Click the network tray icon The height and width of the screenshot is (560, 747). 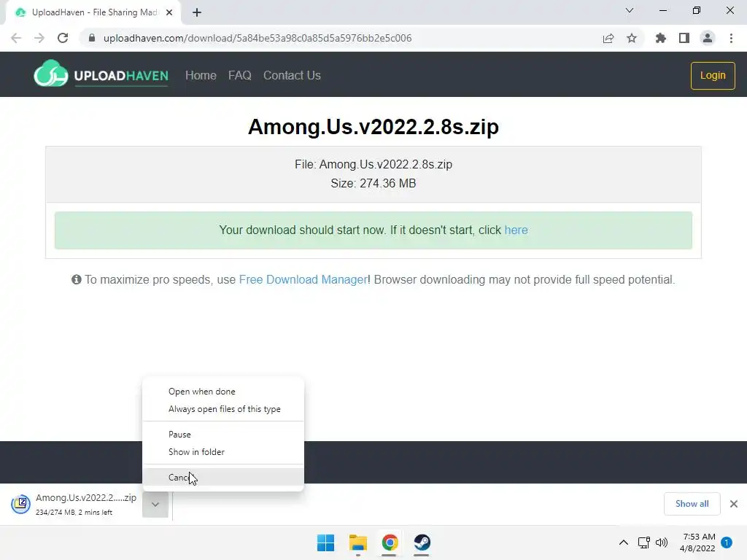[644, 542]
